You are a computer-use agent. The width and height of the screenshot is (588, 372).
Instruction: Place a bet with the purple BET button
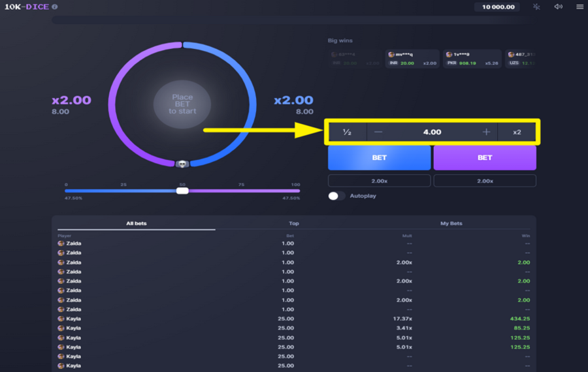coord(485,158)
